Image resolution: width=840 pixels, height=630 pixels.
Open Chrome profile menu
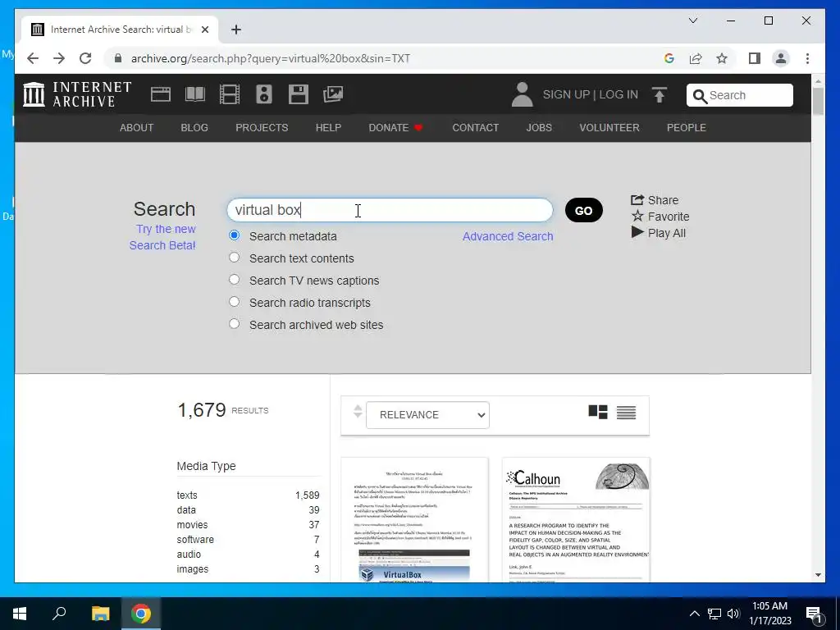pos(781,58)
